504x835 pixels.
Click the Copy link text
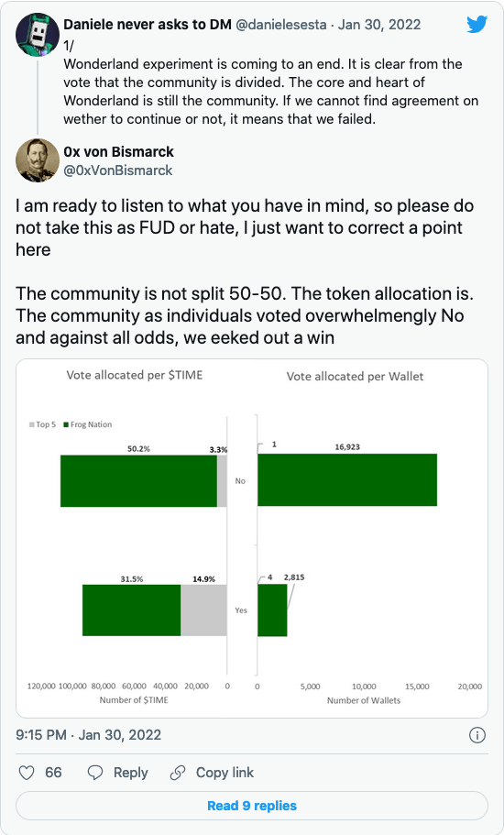tap(225, 774)
